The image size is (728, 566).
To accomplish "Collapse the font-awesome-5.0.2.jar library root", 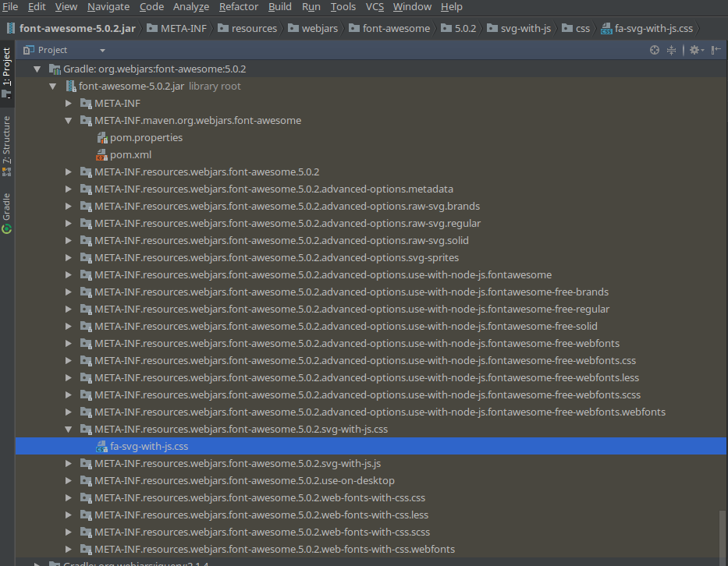I will pyautogui.click(x=53, y=87).
